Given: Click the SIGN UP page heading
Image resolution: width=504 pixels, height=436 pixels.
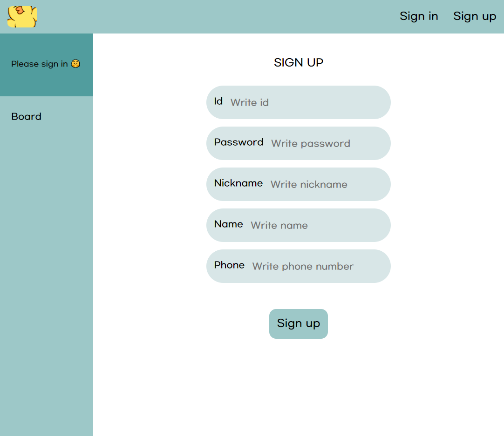Looking at the screenshot, I should pyautogui.click(x=298, y=62).
